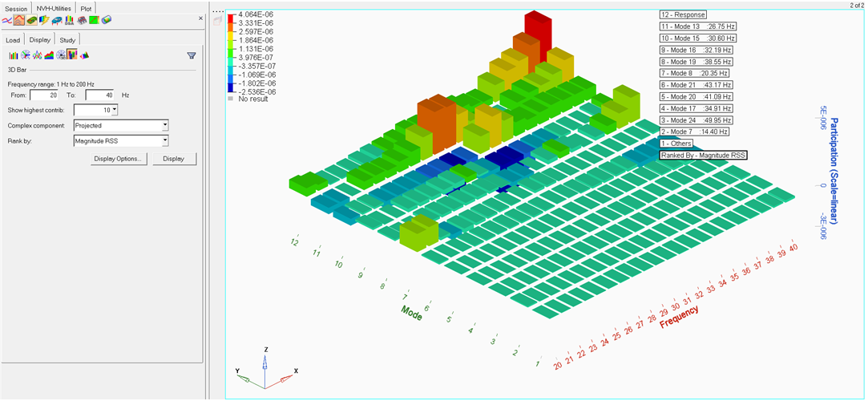Click the '2 - Mode 7 :14.40 Hz' label
Viewport: 868px width, 401px height.
point(694,132)
